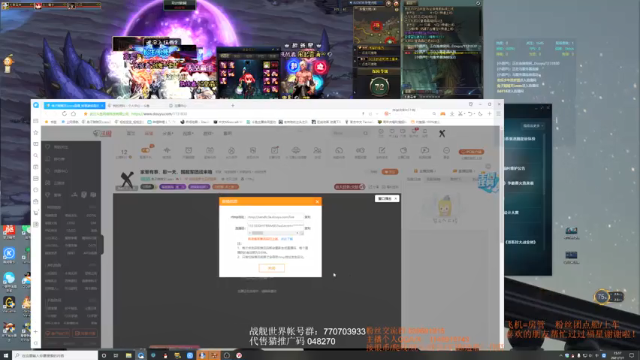This screenshot has width=640, height=360.
Task: Expand the fourth navigation item's dropdown
Action: point(187,133)
